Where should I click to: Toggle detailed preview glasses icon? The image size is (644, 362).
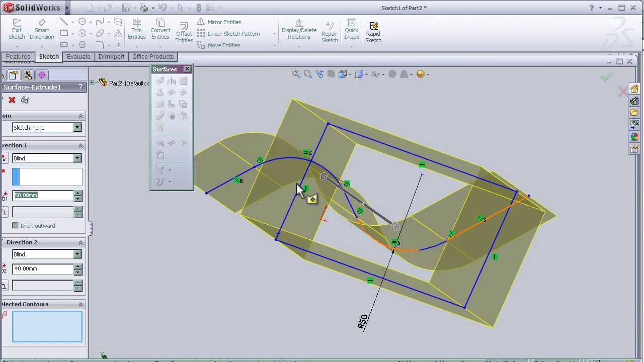pyautogui.click(x=25, y=100)
